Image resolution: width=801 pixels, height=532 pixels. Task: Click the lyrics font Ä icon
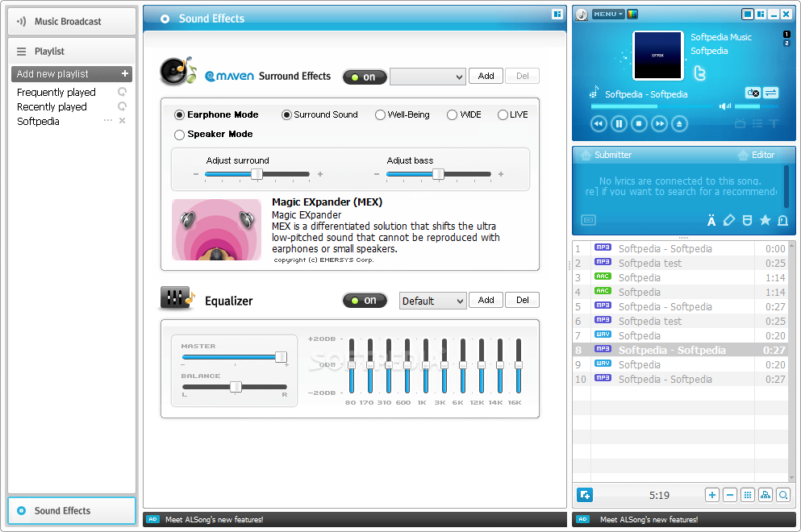pos(711,221)
